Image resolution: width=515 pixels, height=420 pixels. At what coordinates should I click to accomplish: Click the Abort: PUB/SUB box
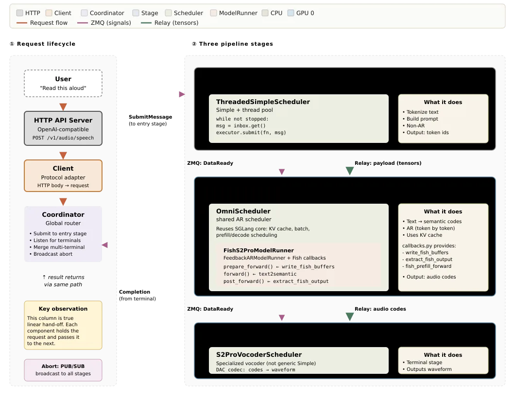tap(63, 370)
